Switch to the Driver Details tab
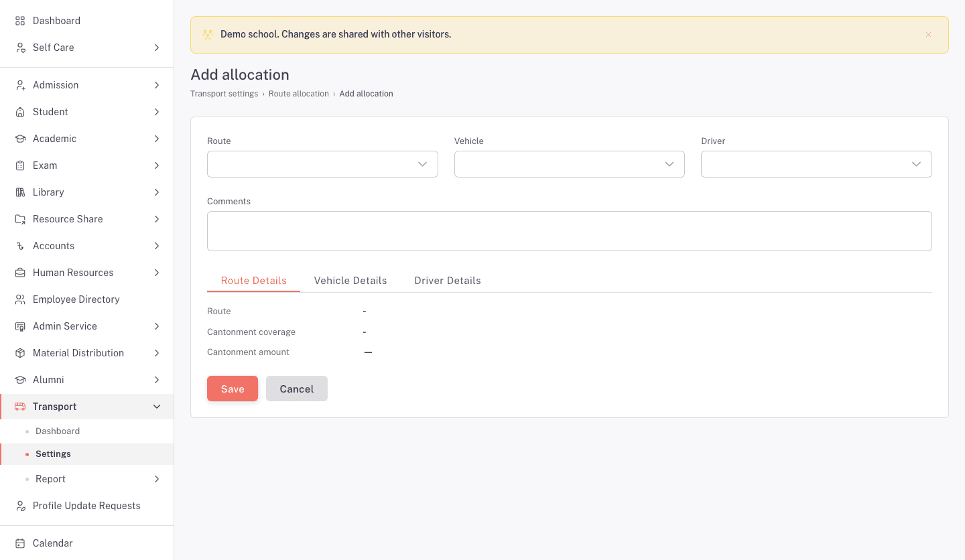Image resolution: width=965 pixels, height=560 pixels. pyautogui.click(x=448, y=281)
